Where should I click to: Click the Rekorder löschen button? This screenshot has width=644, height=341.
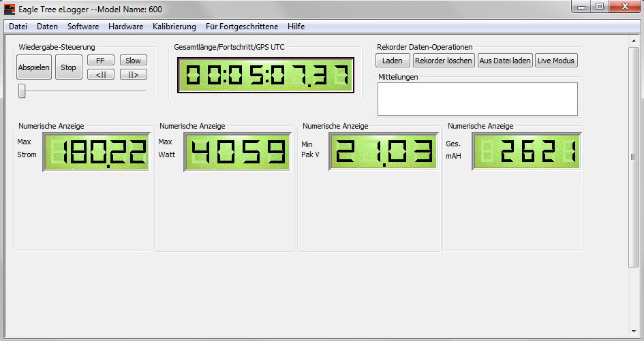pos(443,61)
